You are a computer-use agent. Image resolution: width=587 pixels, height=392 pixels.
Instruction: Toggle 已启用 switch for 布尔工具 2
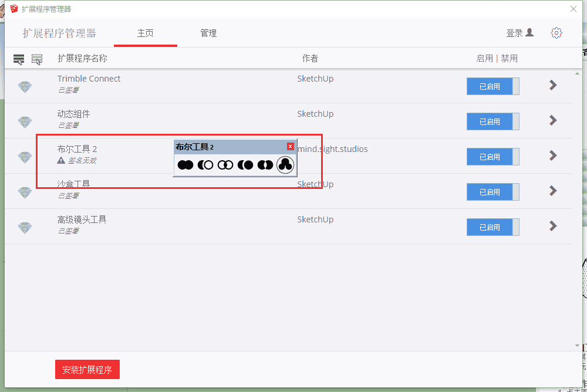click(x=492, y=157)
